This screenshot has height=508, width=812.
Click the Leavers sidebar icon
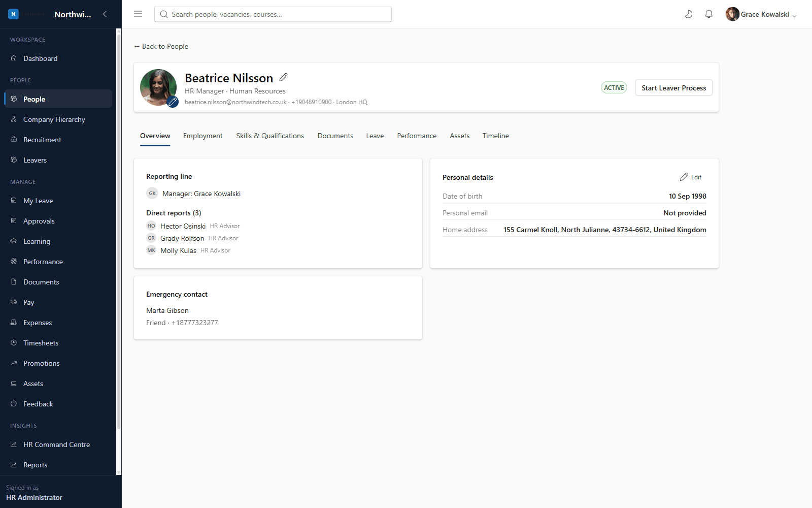point(14,160)
